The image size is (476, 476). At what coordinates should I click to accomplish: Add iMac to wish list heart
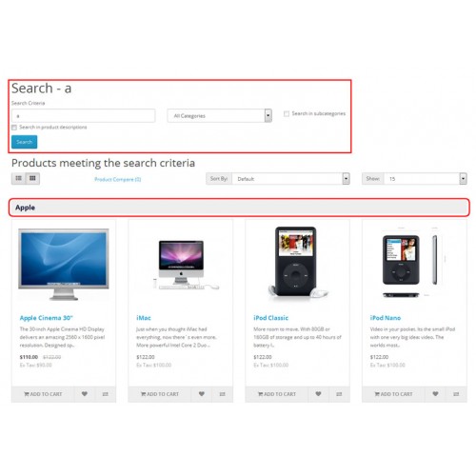point(202,394)
